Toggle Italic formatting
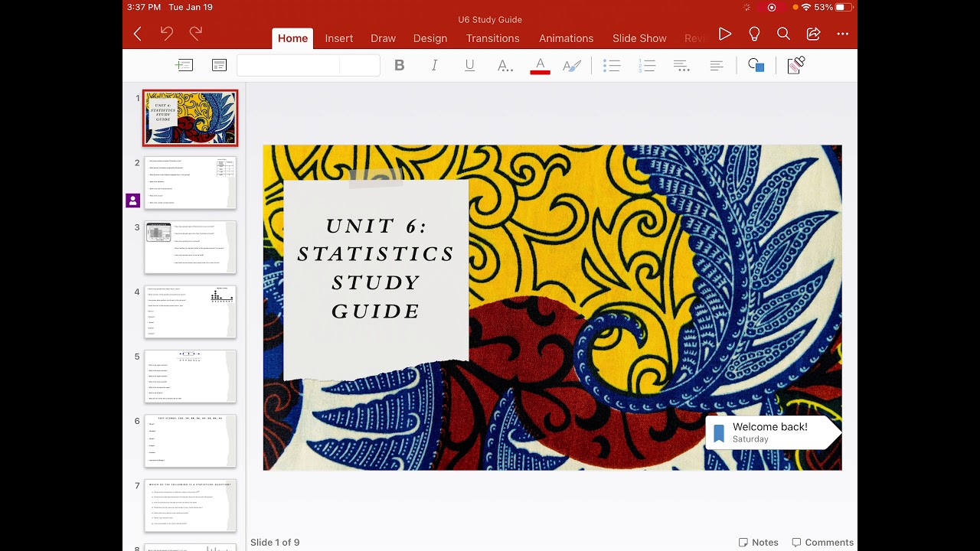 pyautogui.click(x=434, y=66)
